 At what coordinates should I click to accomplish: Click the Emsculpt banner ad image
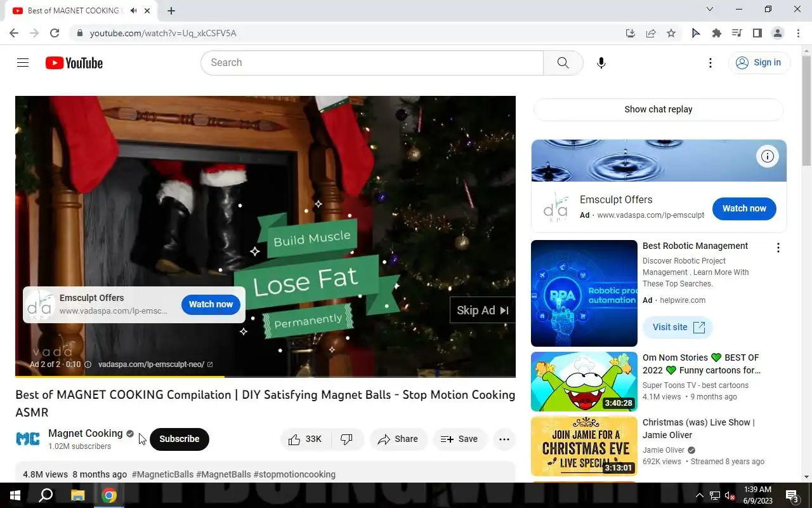tap(658, 161)
